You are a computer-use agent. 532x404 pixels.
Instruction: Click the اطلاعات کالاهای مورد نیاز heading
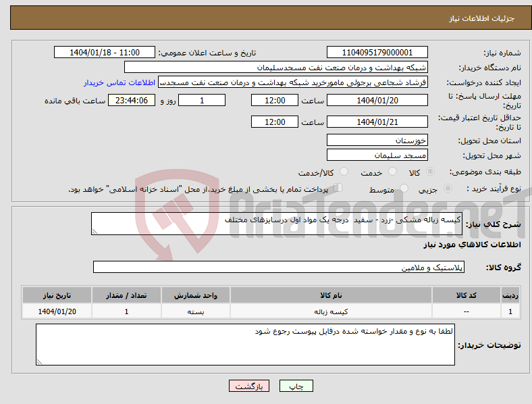pos(472,245)
